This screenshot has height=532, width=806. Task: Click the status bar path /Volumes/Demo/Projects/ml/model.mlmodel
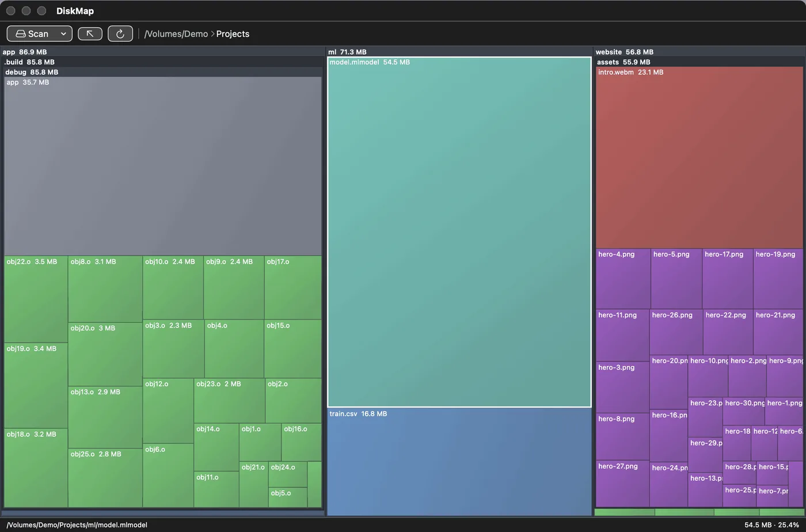point(77,525)
